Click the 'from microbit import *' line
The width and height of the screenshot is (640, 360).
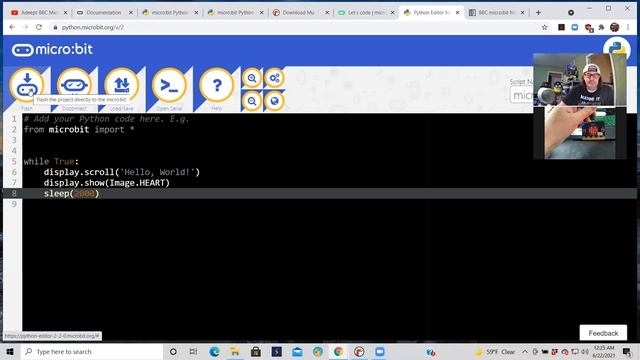click(x=79, y=130)
